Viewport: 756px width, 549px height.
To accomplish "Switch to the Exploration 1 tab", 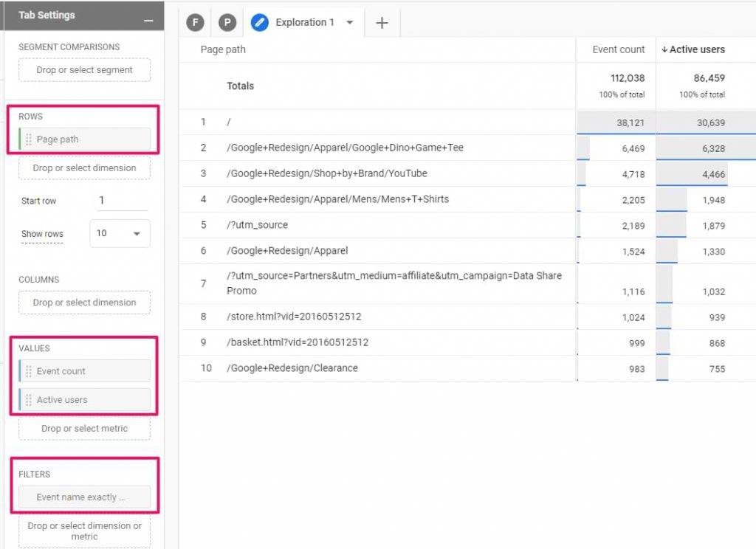I will (303, 22).
